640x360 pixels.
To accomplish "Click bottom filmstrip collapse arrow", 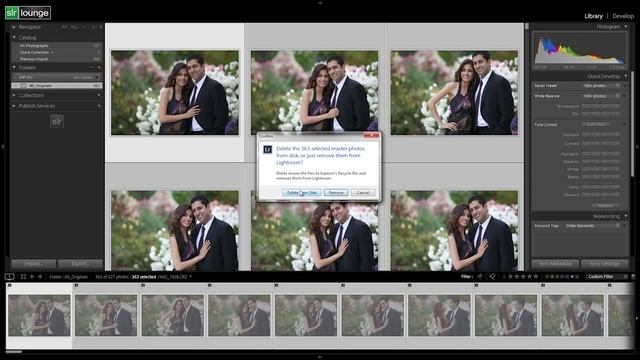I will coord(320,357).
